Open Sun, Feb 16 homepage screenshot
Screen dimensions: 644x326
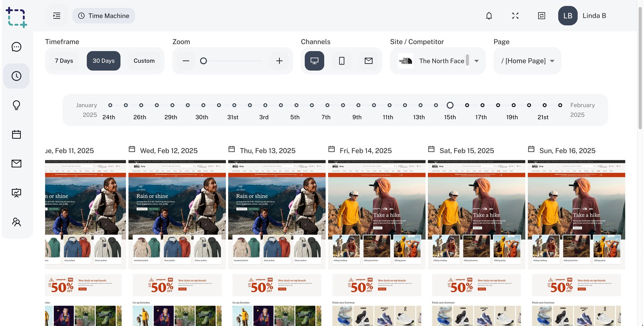pos(576,243)
